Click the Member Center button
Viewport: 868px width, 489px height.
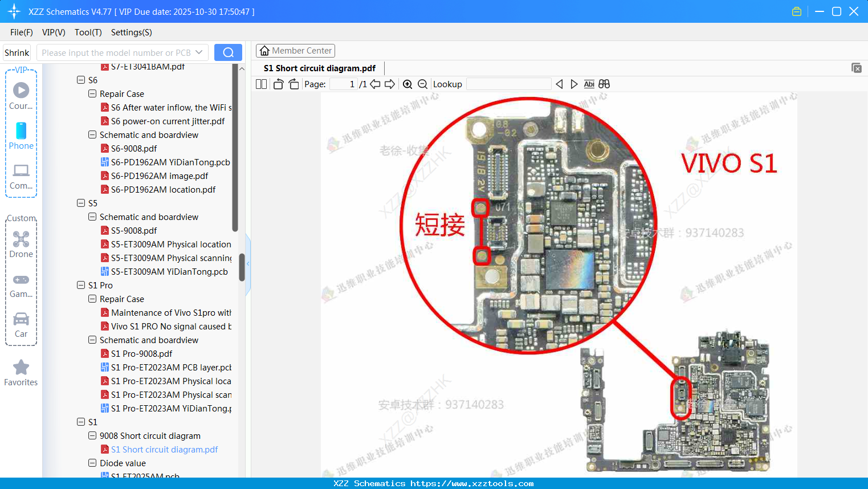point(295,51)
